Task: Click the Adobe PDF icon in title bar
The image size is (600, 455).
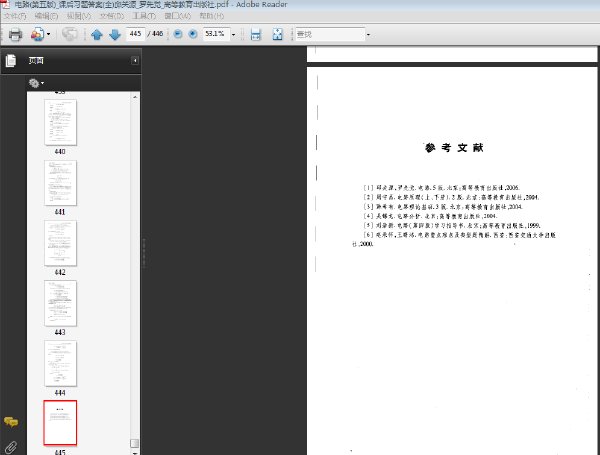Action: [x=5, y=4]
